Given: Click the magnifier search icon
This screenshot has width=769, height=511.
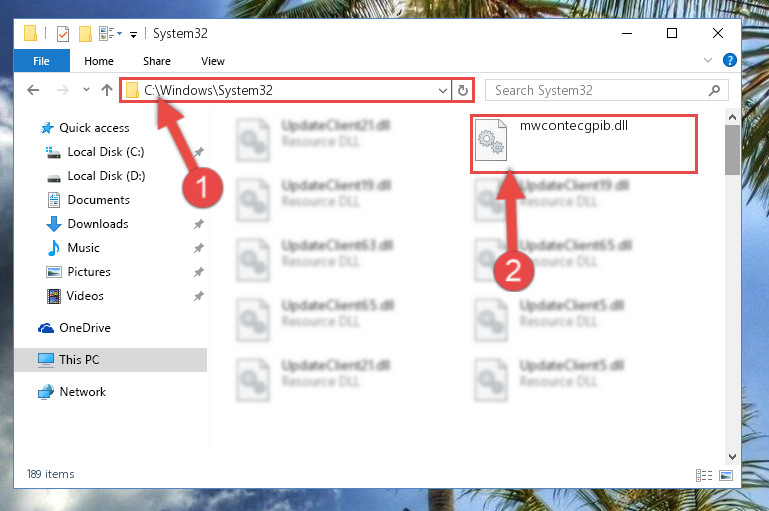Looking at the screenshot, I should [715, 90].
